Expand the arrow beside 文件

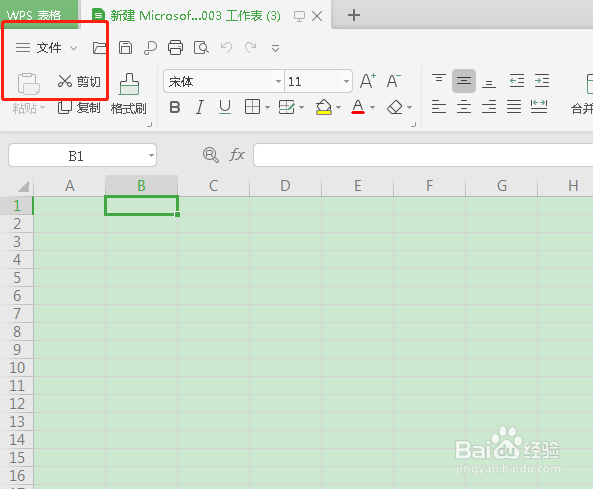[74, 48]
